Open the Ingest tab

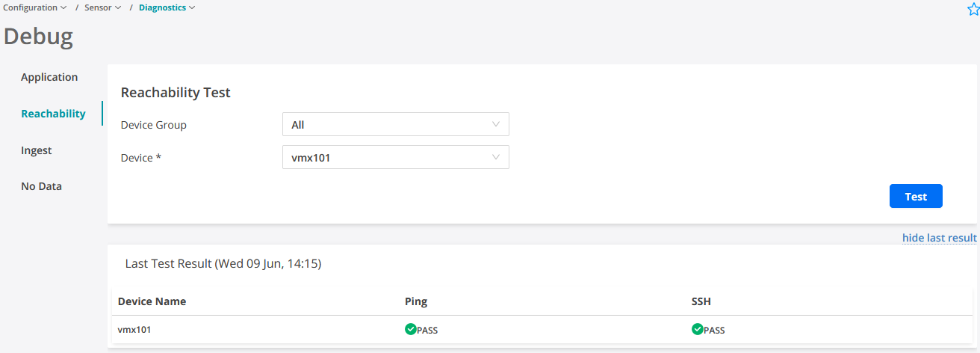(x=37, y=150)
